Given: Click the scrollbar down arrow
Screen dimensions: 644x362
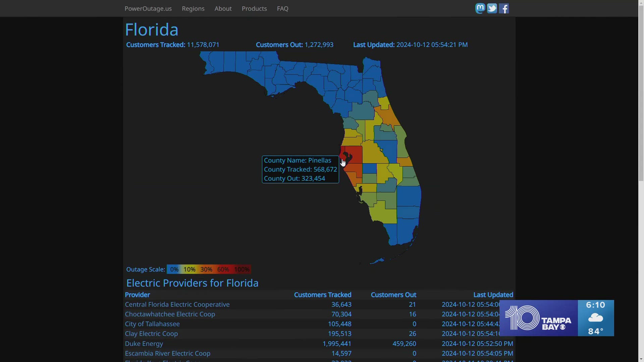Looking at the screenshot, I should (x=641, y=359).
